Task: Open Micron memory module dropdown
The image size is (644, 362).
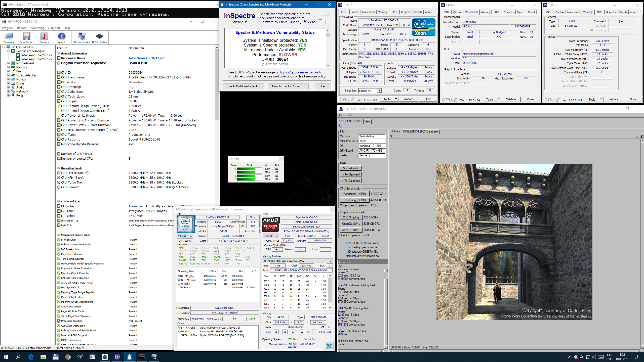Action: 297,261
